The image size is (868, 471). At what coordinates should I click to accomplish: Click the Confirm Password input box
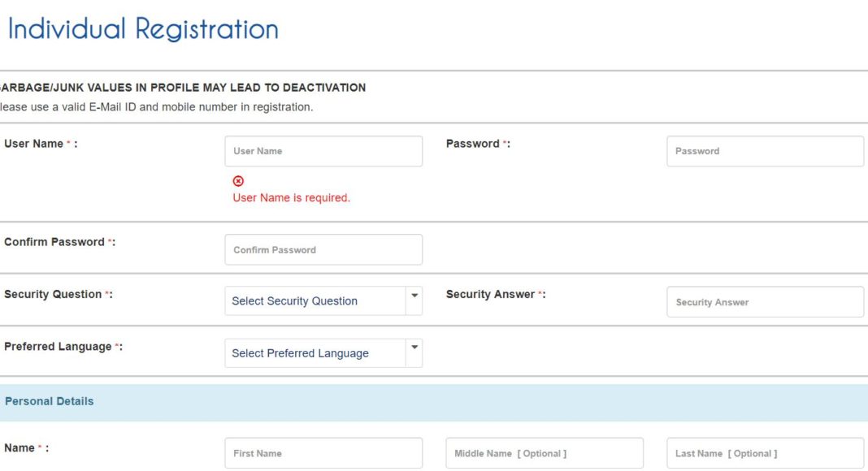tap(323, 250)
